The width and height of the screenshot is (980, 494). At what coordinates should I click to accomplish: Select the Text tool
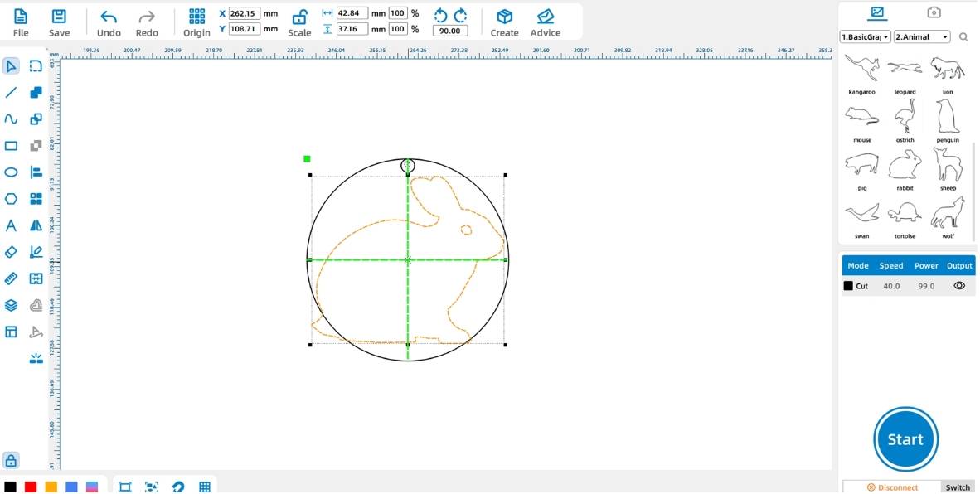(12, 225)
